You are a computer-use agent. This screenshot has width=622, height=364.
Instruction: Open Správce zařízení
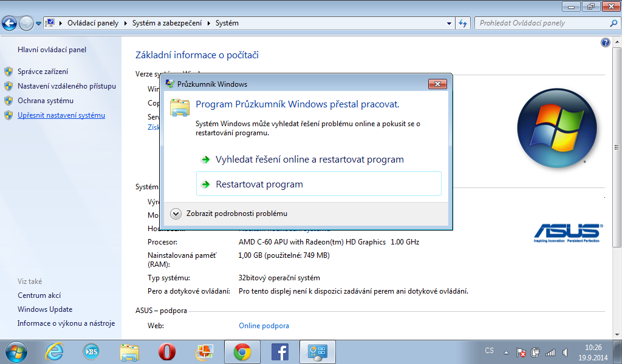[x=43, y=72]
